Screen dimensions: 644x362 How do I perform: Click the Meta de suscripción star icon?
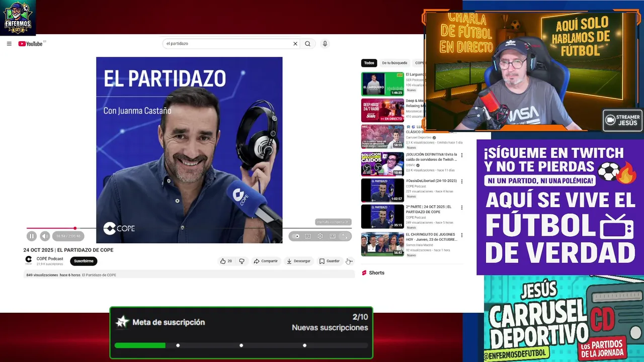(122, 322)
